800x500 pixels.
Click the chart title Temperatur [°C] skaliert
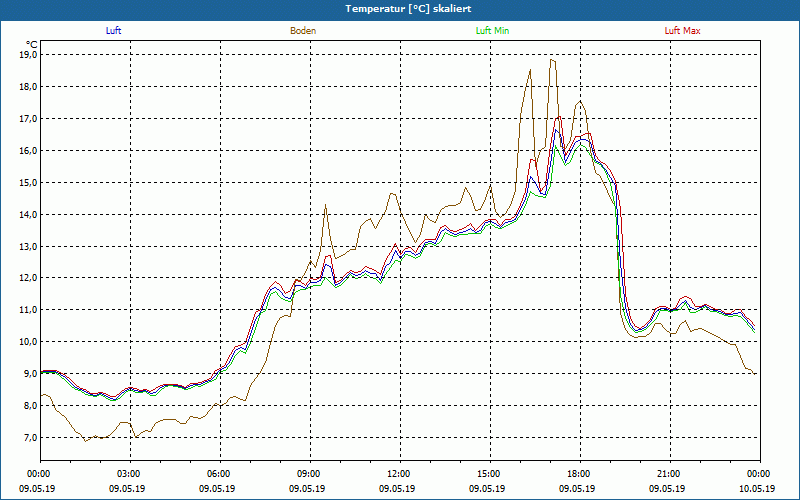pyautogui.click(x=408, y=9)
